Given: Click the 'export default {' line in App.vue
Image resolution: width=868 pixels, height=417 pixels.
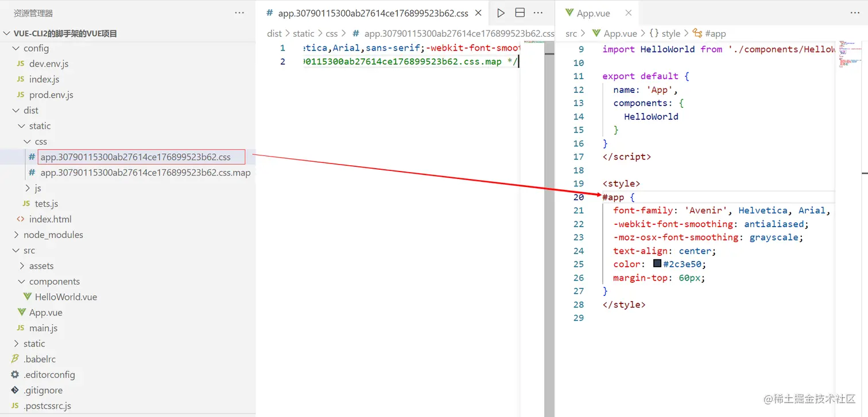Looking at the screenshot, I should 646,76.
